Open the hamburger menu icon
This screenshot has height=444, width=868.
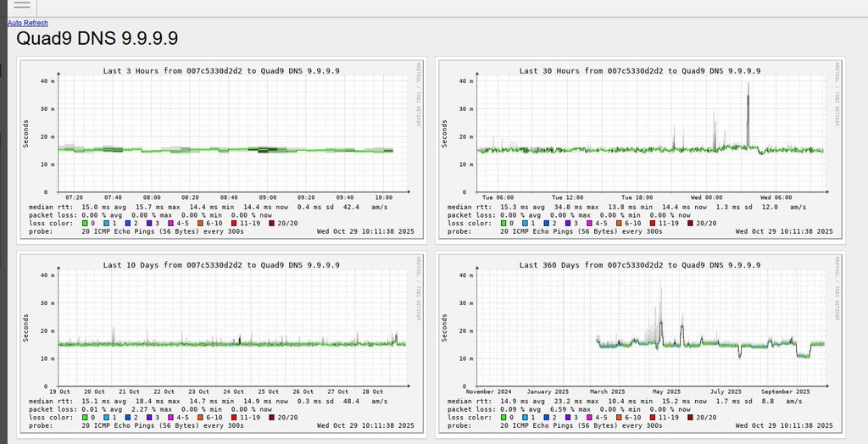21,5
